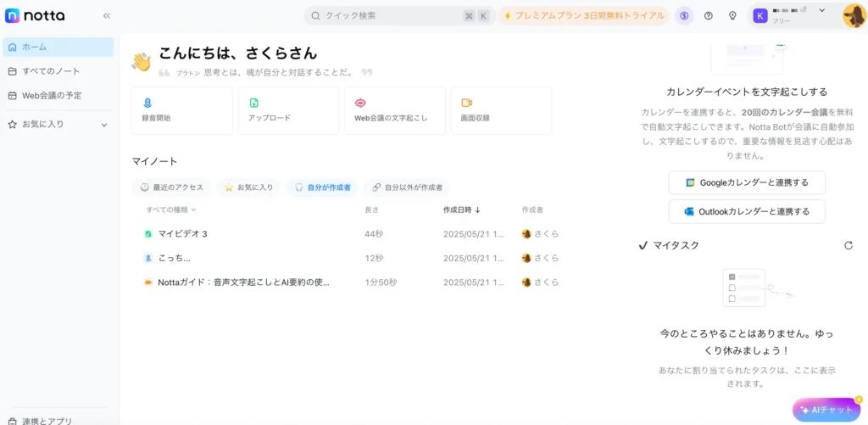Switch to 最近のアクセス filter tab
Screen dimensions: 868x425
click(x=171, y=187)
